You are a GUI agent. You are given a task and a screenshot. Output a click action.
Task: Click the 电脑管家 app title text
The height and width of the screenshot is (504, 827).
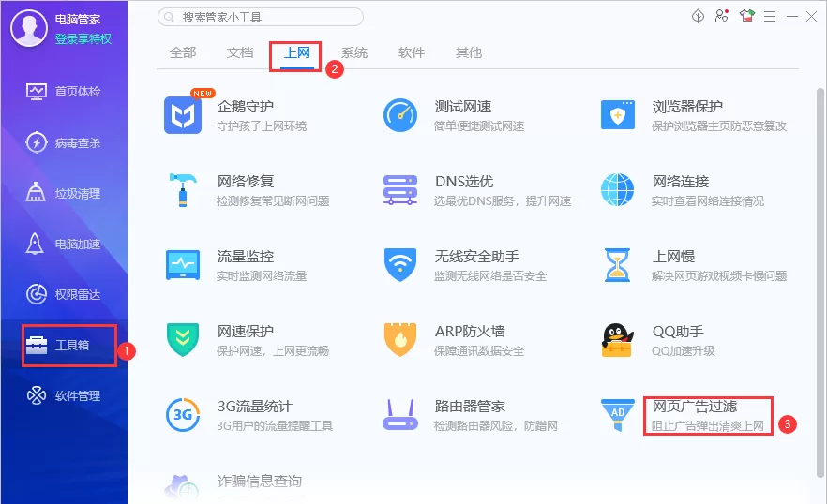[x=78, y=20]
